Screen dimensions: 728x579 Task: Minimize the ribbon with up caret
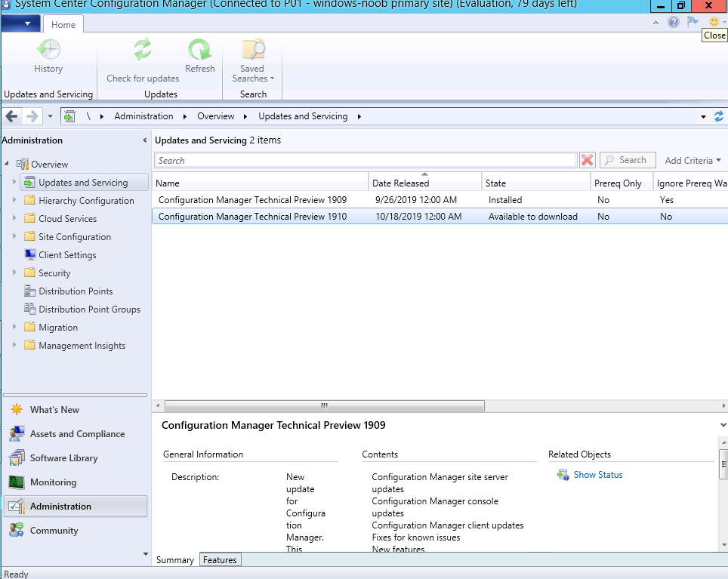(x=656, y=23)
